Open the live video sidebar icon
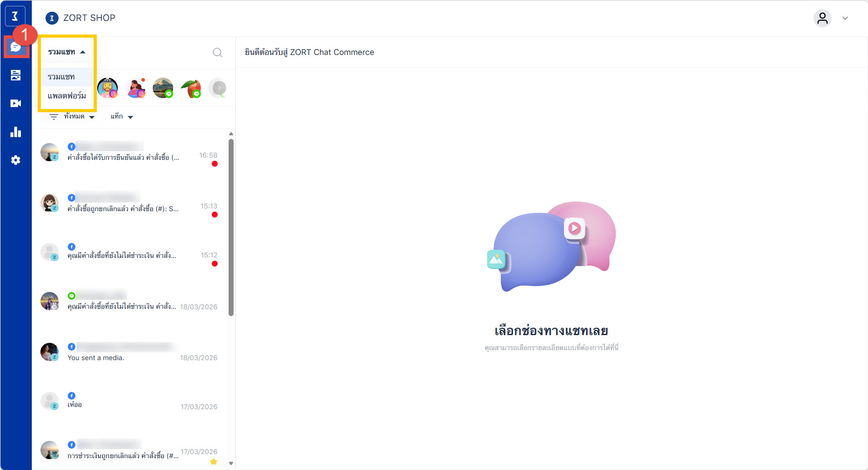Viewport: 868px width, 470px height. coord(16,104)
